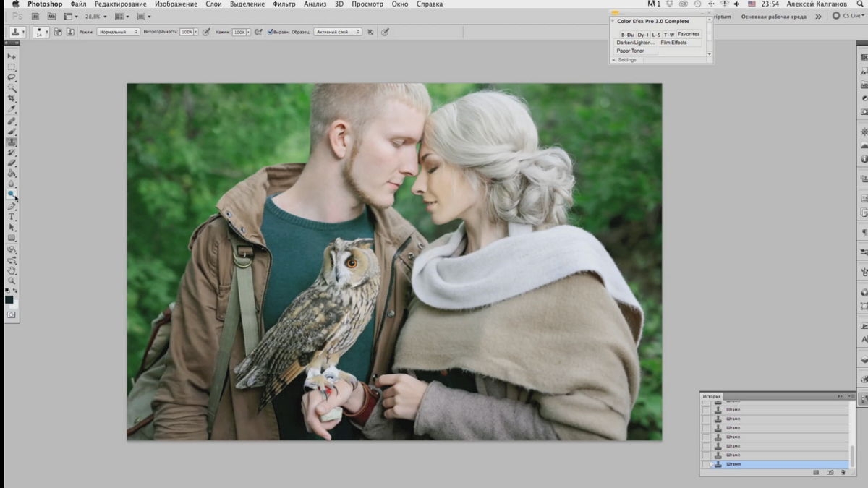The width and height of the screenshot is (868, 488).
Task: Select the Zoom tool
Action: point(12,281)
